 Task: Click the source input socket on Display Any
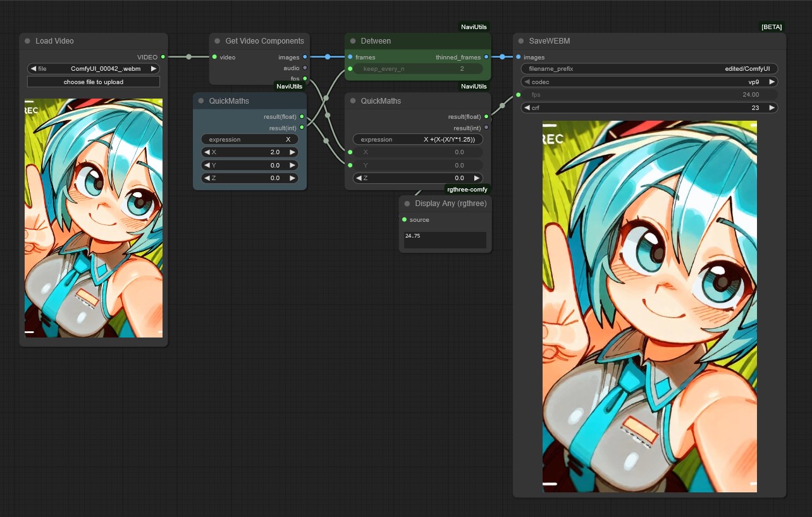click(405, 220)
